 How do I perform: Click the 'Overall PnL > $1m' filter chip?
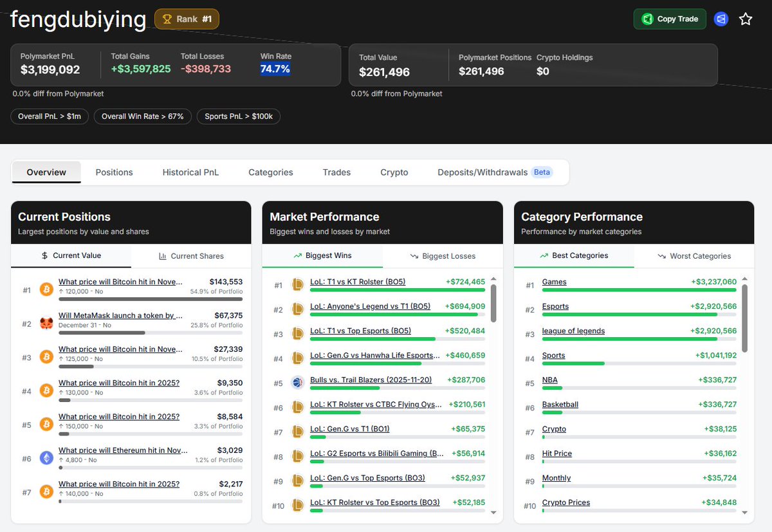pos(49,116)
